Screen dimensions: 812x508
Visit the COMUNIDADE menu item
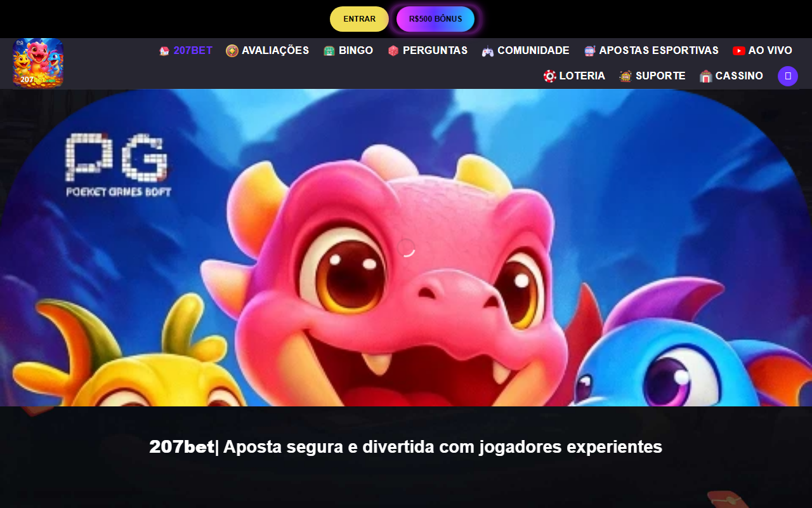coord(534,51)
